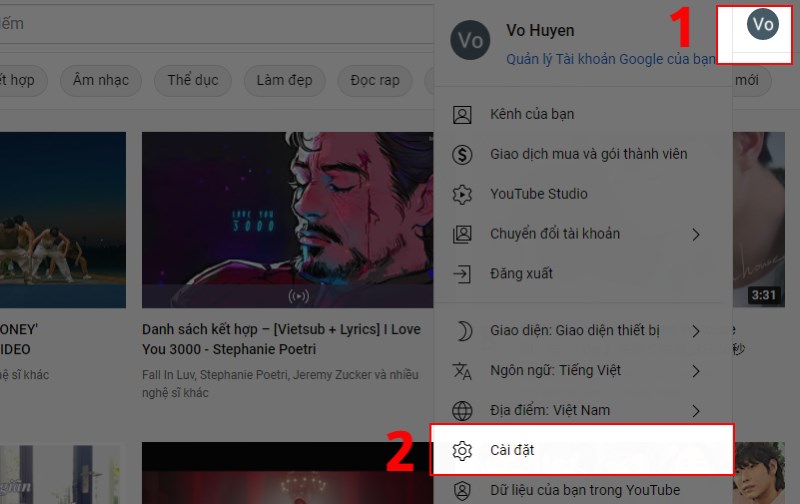Open the video thumbnail with 3:31 duration
Screen dimensions: 800x504
[x=759, y=220]
